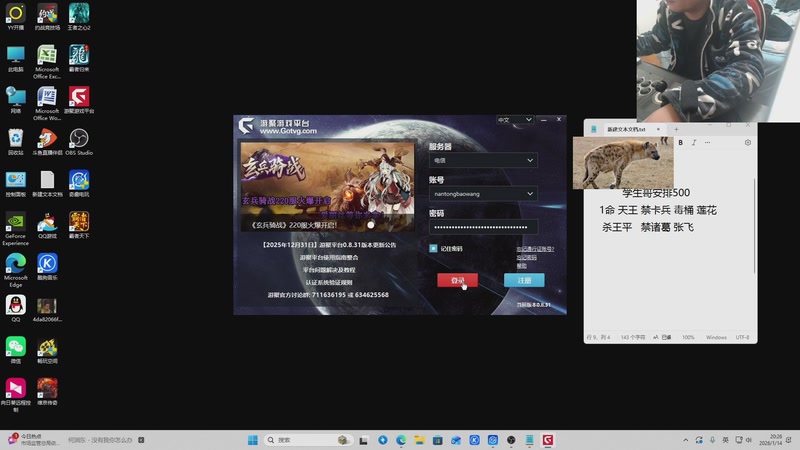800x450 pixels.
Task: Click the 100% zoom level in Notepad status bar
Action: click(688, 337)
